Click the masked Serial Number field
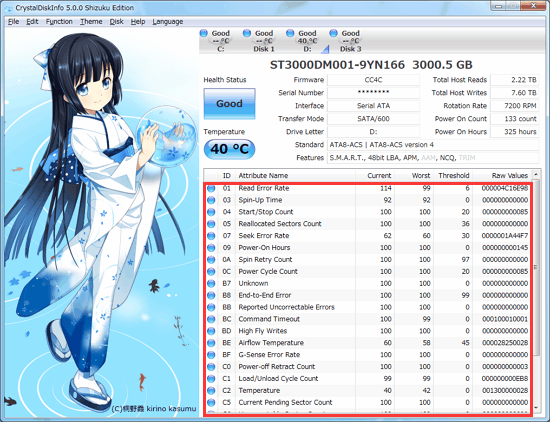The height and width of the screenshot is (422, 551). click(373, 93)
